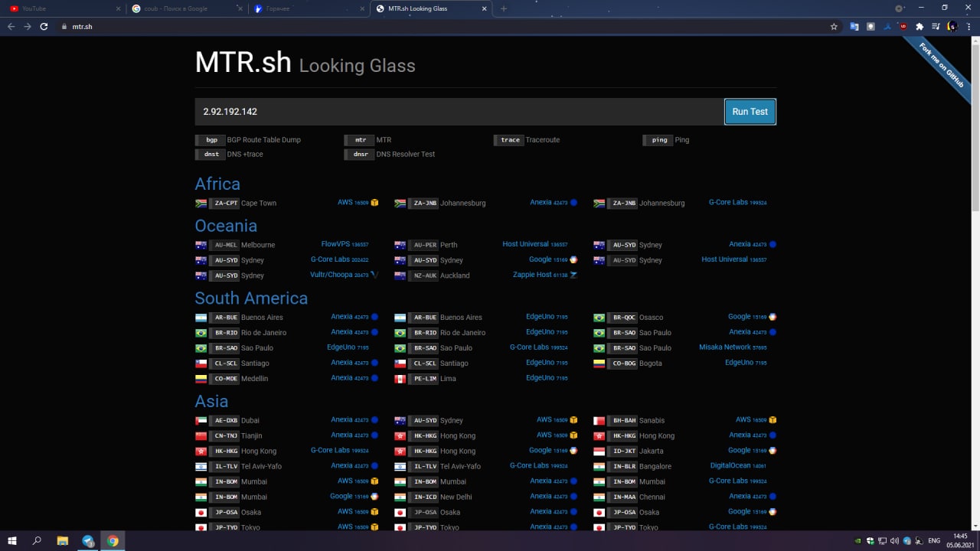Open the media control playlist icon
Image resolution: width=980 pixels, height=551 pixels.
pyautogui.click(x=936, y=26)
